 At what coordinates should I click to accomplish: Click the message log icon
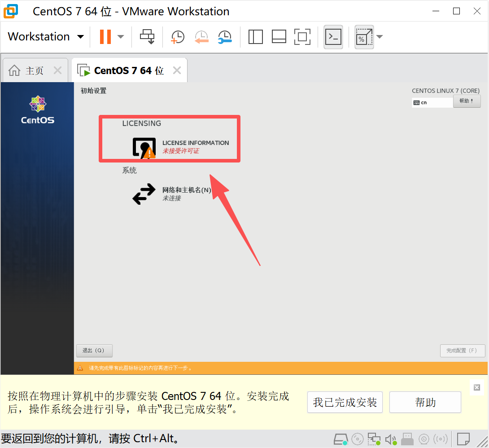coord(463,439)
